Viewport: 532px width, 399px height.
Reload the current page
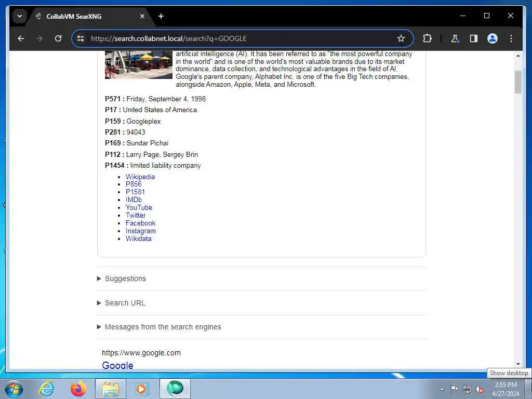(58, 38)
